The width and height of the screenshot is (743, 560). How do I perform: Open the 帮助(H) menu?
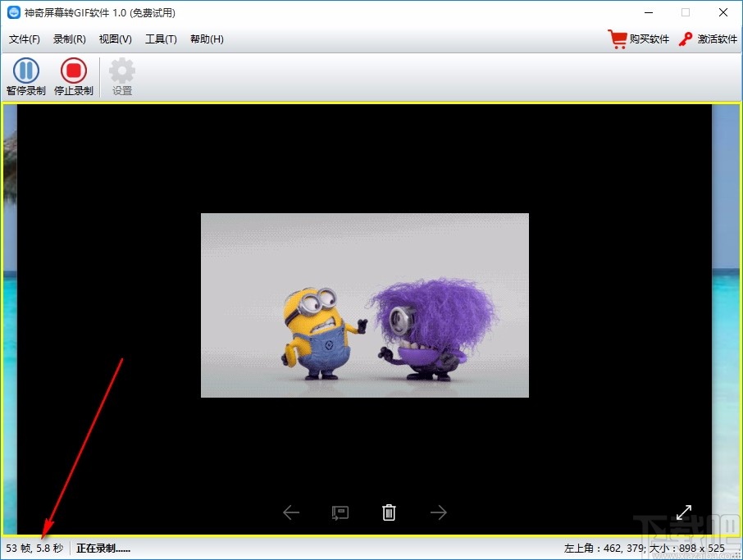click(207, 39)
